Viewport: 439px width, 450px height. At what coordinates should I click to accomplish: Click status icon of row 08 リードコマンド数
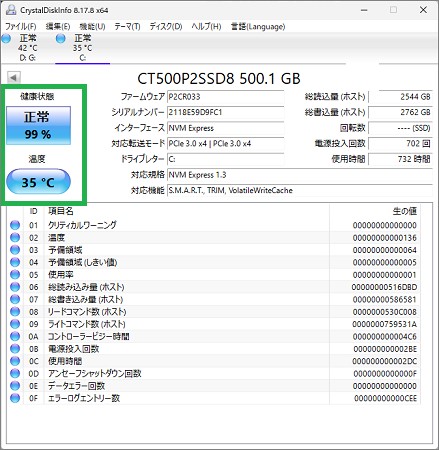pyautogui.click(x=15, y=312)
